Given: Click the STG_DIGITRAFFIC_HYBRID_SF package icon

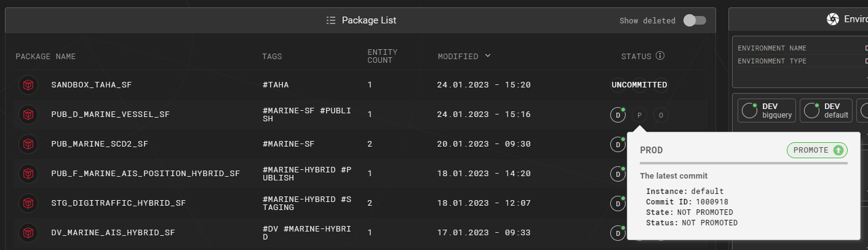Looking at the screenshot, I should coord(28,203).
